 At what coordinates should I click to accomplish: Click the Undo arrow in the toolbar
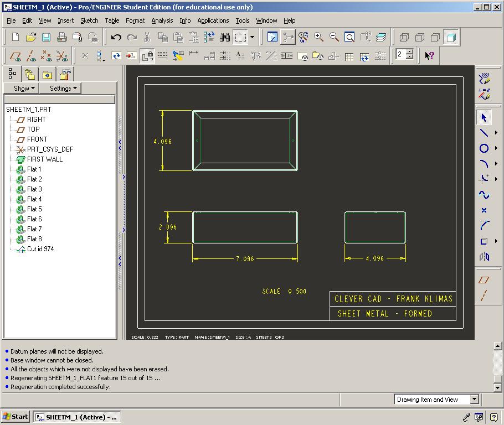click(x=116, y=38)
